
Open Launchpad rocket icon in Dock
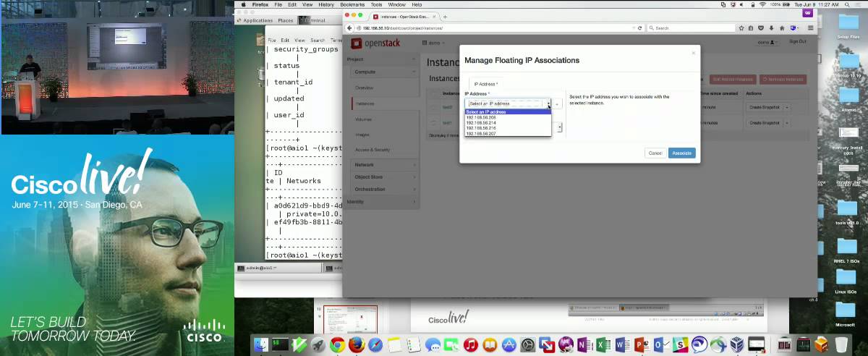(x=318, y=344)
